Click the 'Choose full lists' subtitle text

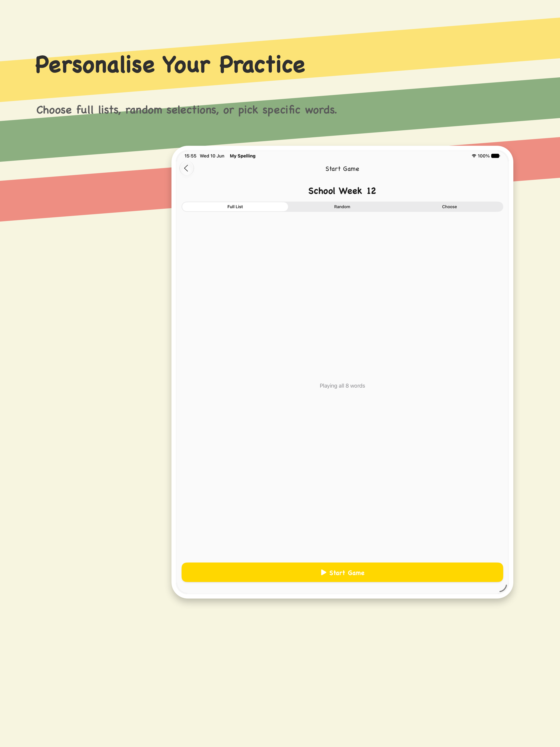(x=186, y=110)
